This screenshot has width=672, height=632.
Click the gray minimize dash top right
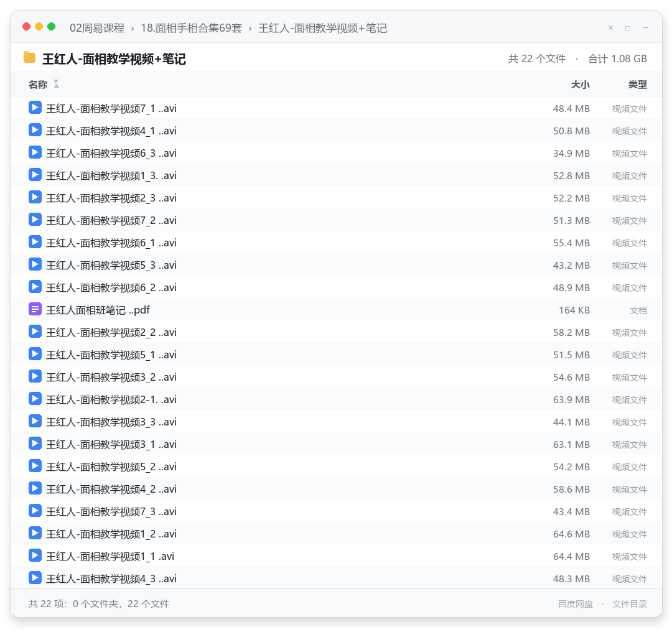645,28
